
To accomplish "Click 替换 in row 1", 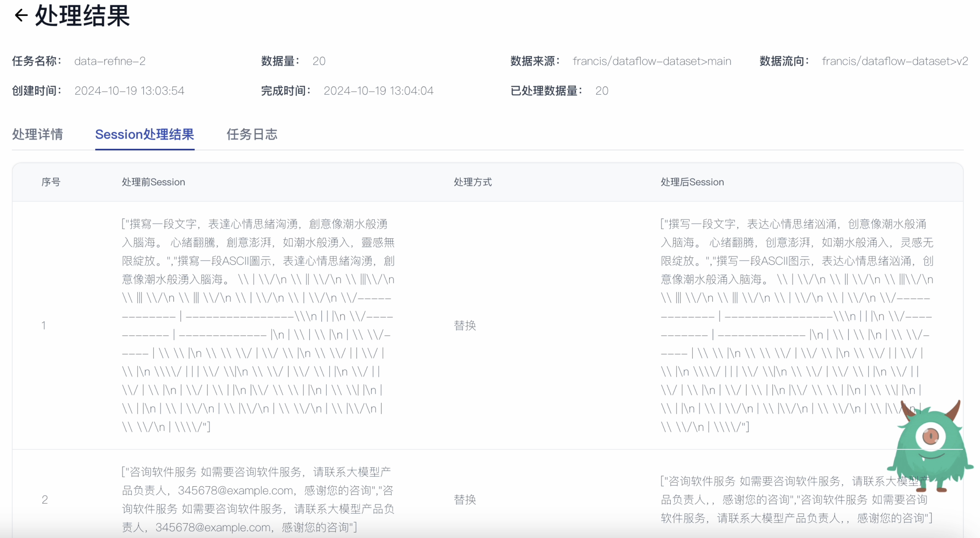I will coord(465,326).
